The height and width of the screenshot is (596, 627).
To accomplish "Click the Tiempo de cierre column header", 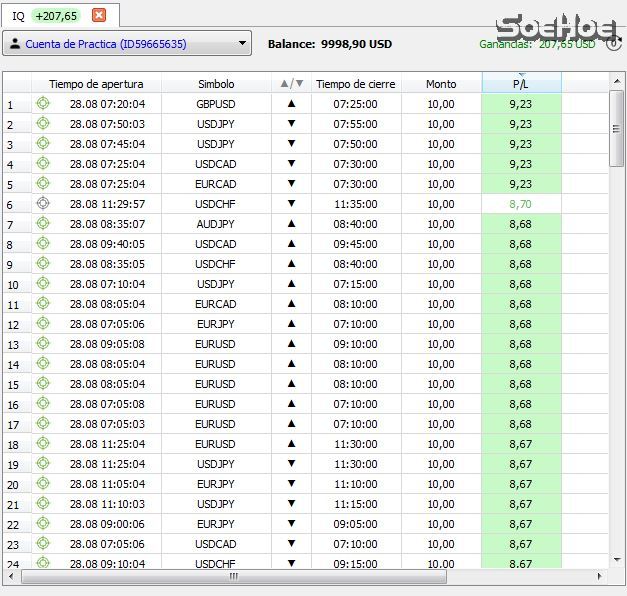I will point(356,84).
